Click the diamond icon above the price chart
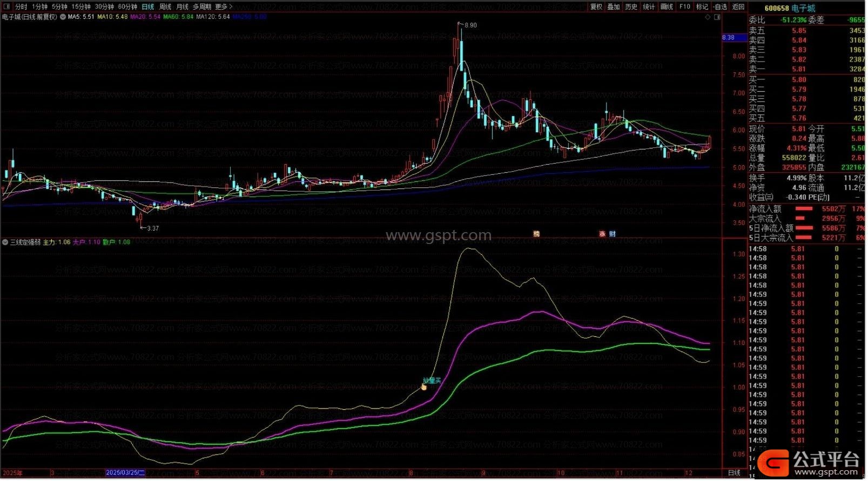The width and height of the screenshot is (868, 481). [708, 17]
